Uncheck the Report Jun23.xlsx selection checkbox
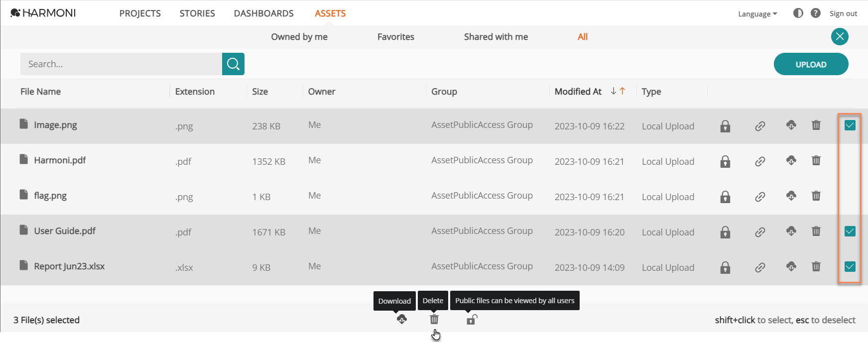 [x=850, y=266]
